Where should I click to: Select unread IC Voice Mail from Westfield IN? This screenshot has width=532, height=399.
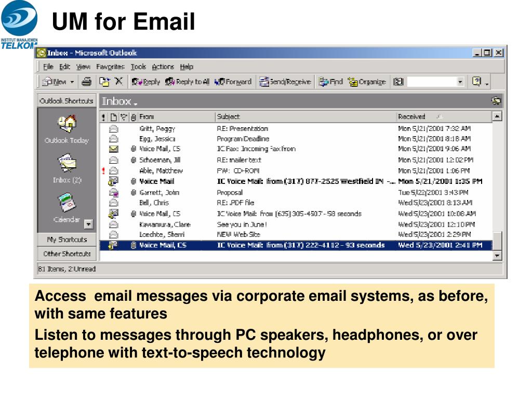click(x=296, y=181)
